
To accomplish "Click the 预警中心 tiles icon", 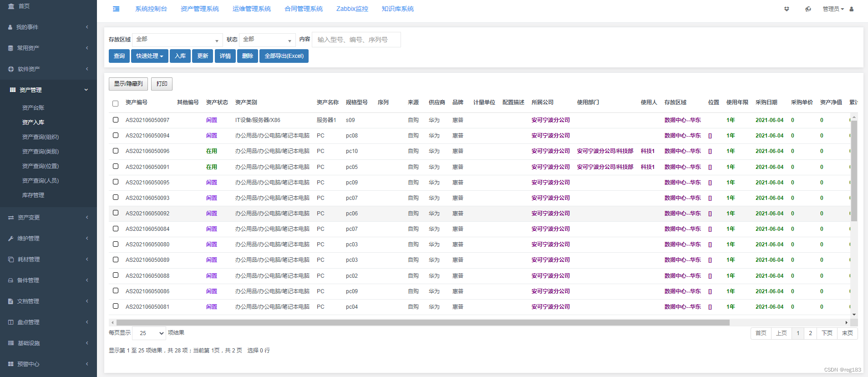I will point(11,364).
